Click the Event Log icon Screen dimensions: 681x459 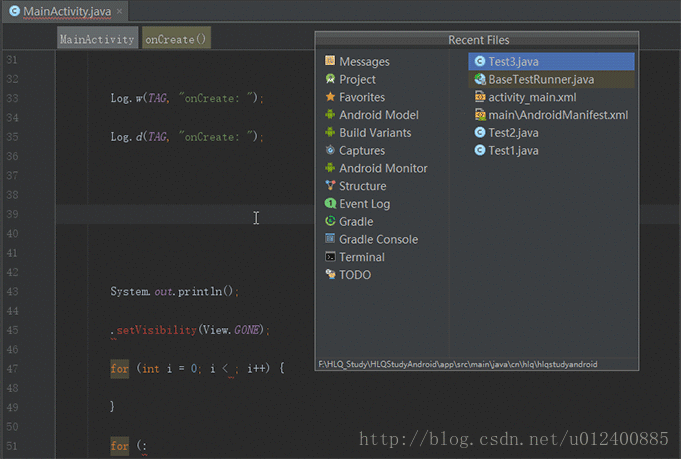coord(330,203)
